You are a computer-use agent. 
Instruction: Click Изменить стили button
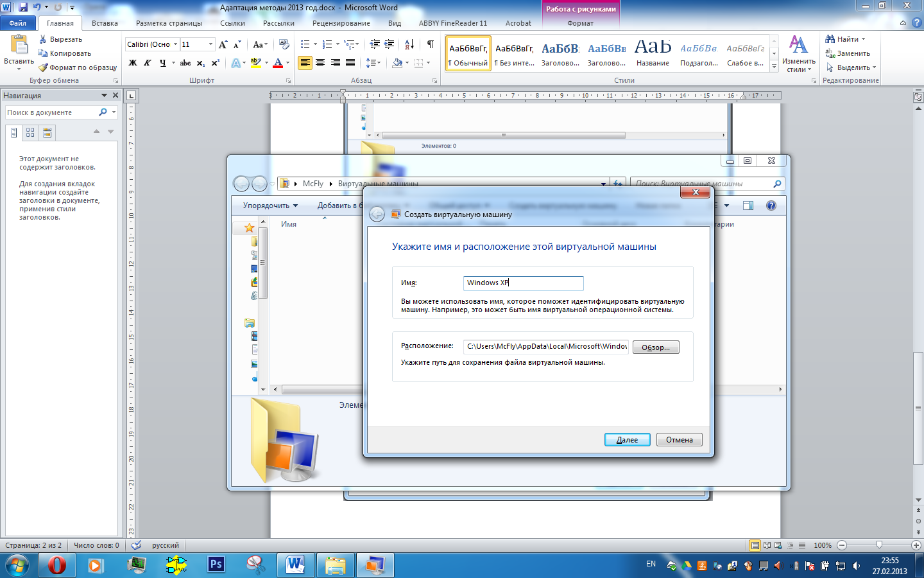point(799,54)
